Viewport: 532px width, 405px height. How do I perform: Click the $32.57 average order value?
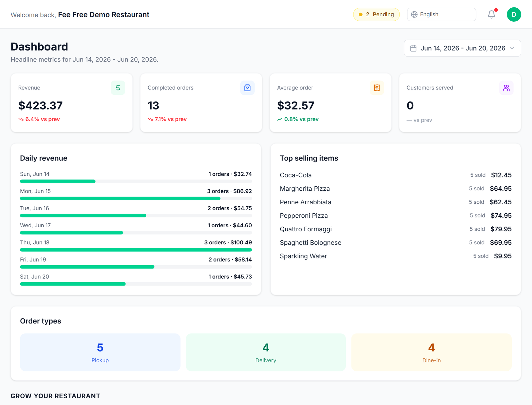pos(296,105)
